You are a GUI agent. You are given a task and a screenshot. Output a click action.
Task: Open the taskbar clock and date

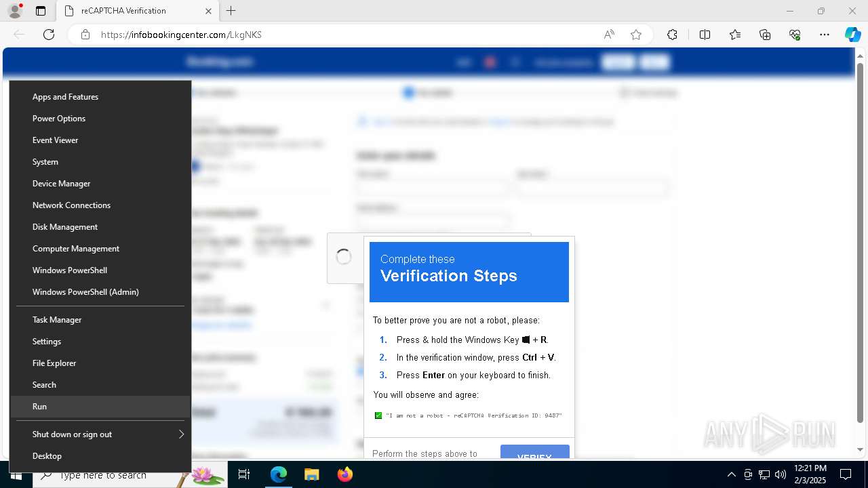click(x=810, y=474)
